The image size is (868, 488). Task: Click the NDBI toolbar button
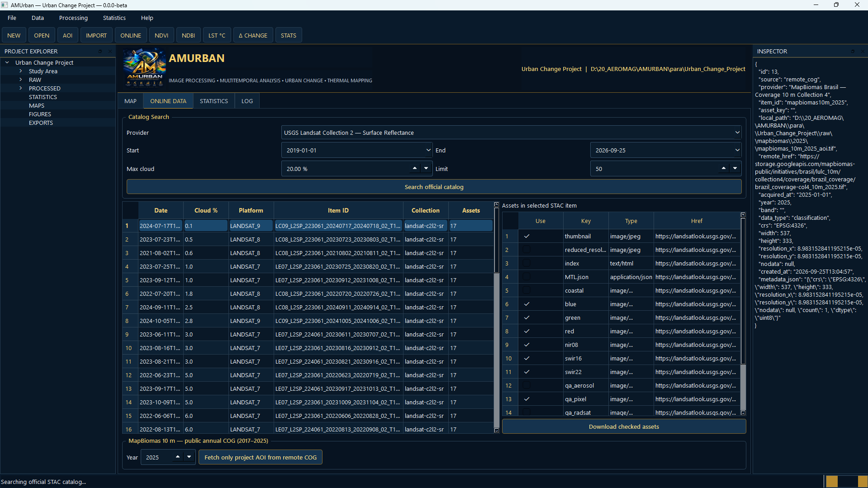tap(188, 35)
